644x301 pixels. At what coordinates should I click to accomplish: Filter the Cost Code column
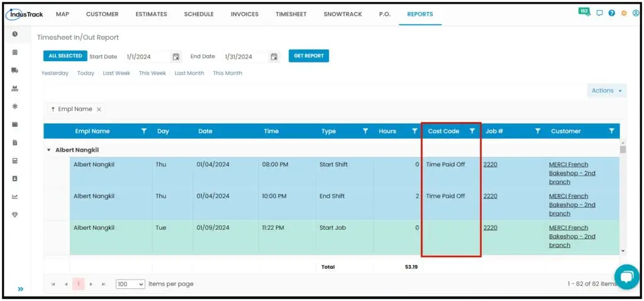coord(472,131)
